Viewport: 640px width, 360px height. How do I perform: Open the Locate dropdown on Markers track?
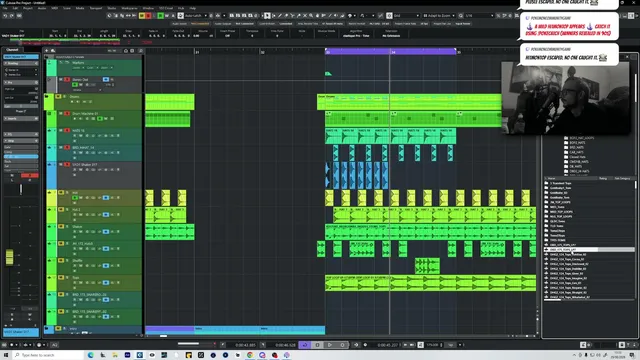[x=78, y=68]
